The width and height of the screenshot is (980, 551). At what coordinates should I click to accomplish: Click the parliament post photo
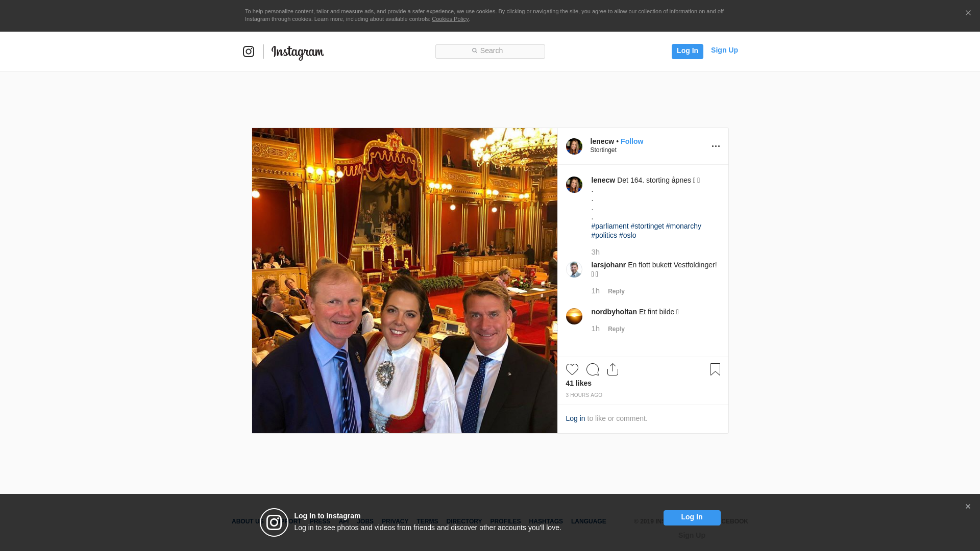pyautogui.click(x=405, y=281)
